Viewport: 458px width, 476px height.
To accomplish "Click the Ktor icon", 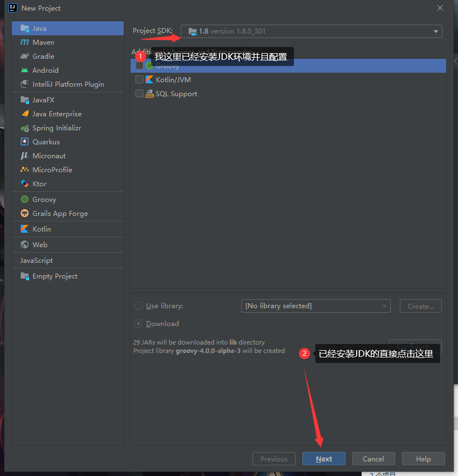I will pyautogui.click(x=25, y=183).
